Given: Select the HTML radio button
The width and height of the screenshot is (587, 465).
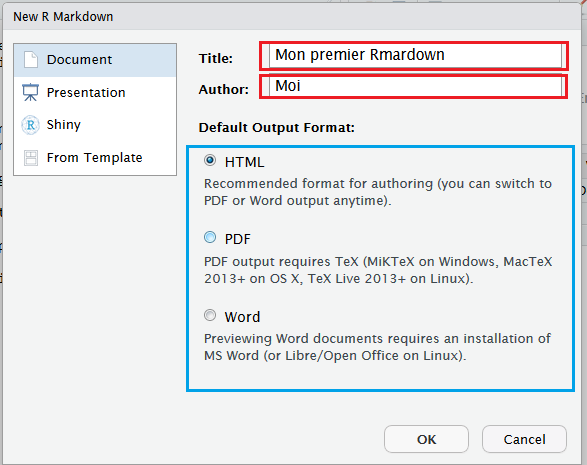Looking at the screenshot, I should pyautogui.click(x=210, y=160).
